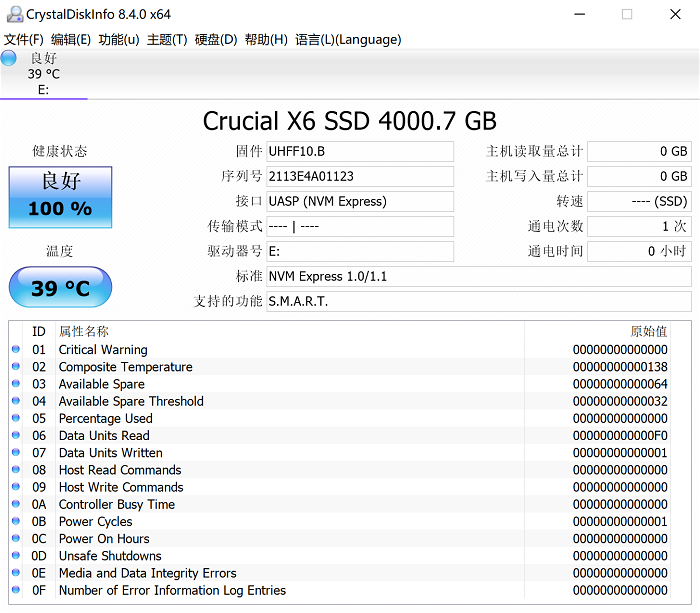The image size is (700, 613).
Task: Click the CrystalDiskInfo app icon in title bar
Action: pos(13,14)
